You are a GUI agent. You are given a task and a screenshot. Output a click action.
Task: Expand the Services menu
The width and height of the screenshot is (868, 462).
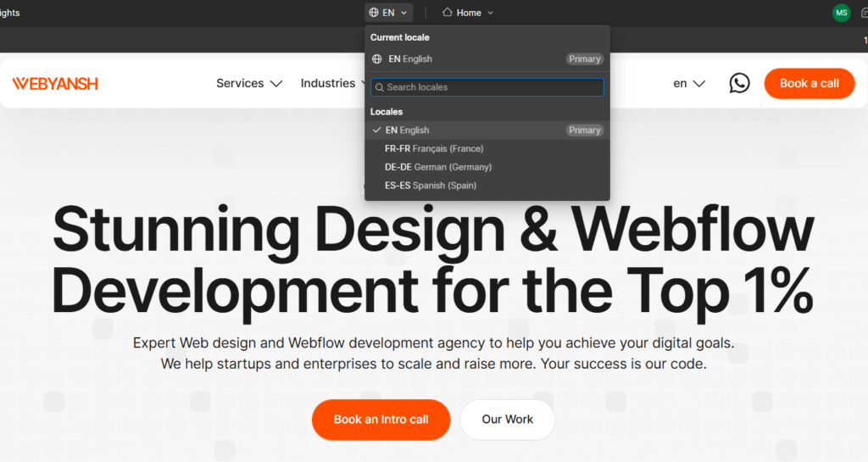click(249, 84)
